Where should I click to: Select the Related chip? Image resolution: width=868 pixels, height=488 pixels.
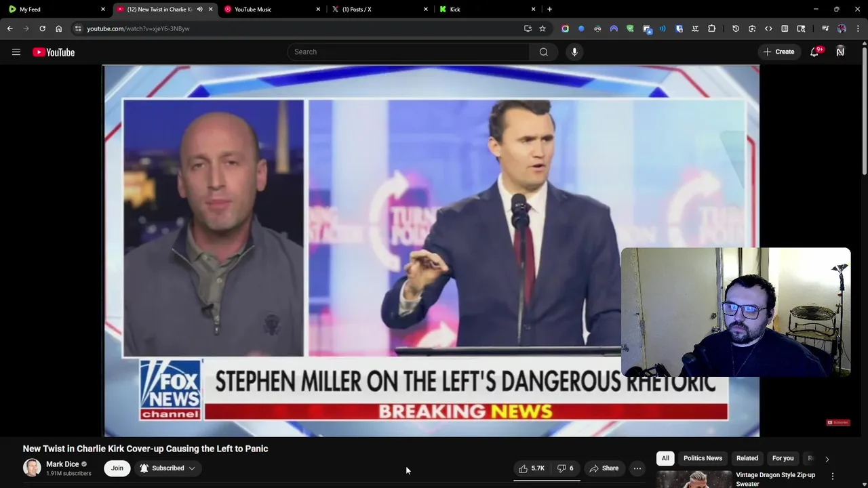747,458
